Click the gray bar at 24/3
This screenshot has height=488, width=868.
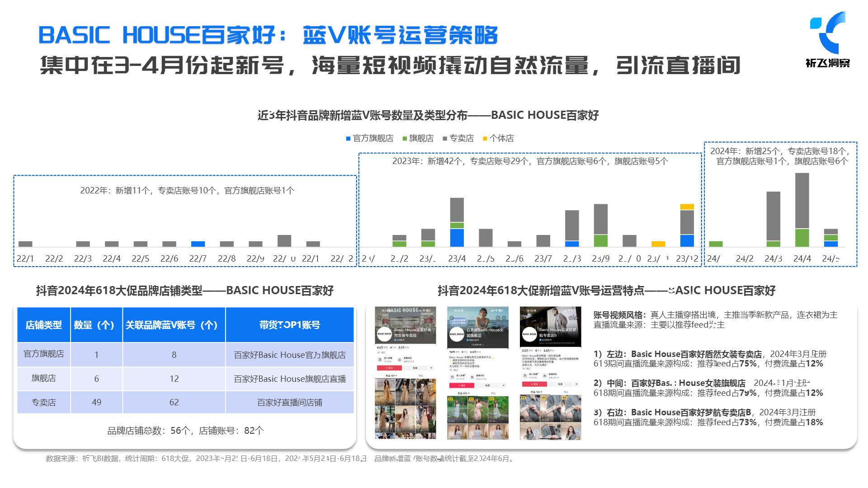[773, 216]
